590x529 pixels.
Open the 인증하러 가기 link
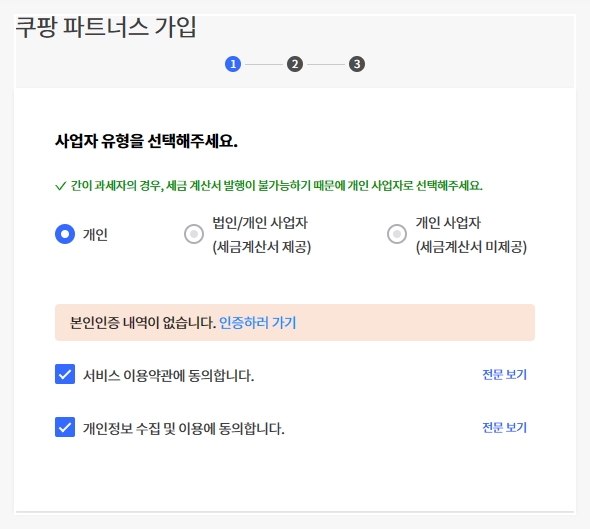click(x=258, y=323)
